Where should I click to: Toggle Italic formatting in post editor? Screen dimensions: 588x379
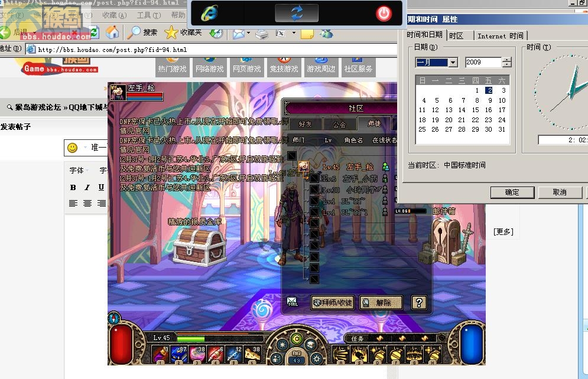87,187
